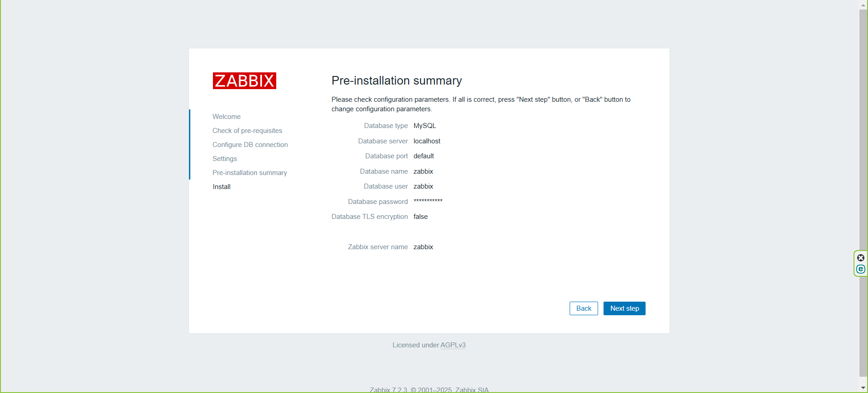Click the TLS encryption false value
The width and height of the screenshot is (868, 393).
click(x=420, y=217)
